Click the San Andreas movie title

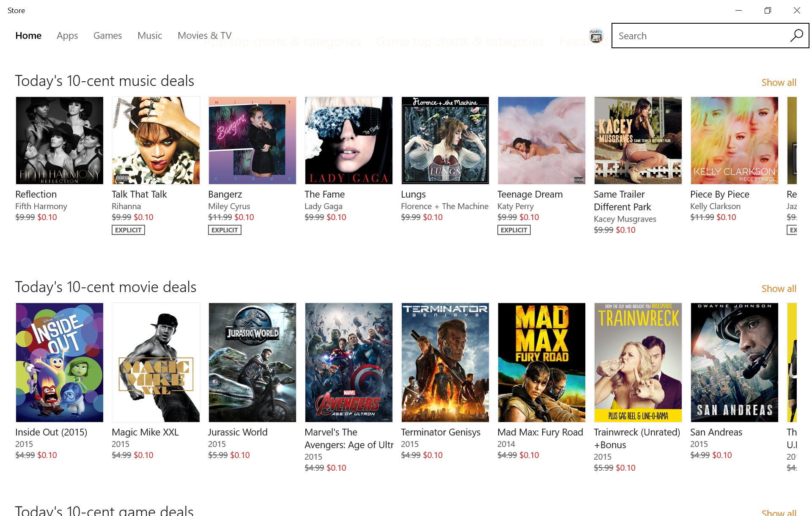pyautogui.click(x=716, y=432)
